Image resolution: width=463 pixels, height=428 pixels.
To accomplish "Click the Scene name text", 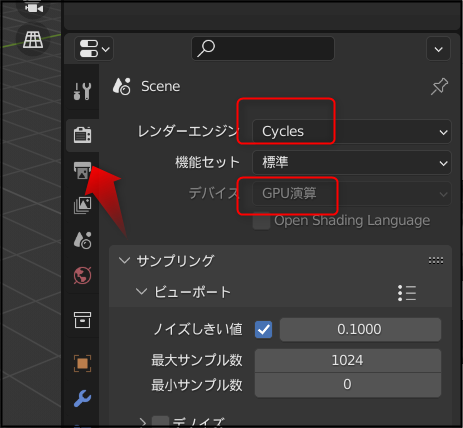I will coord(161,86).
